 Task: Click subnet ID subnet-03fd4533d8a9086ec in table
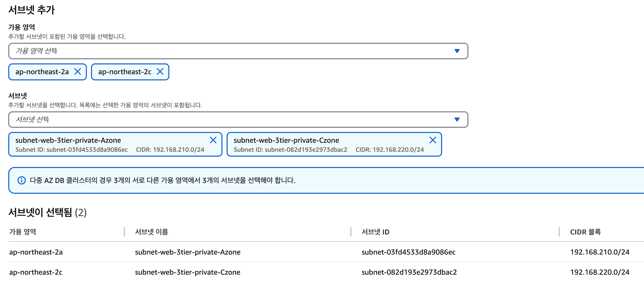point(408,252)
